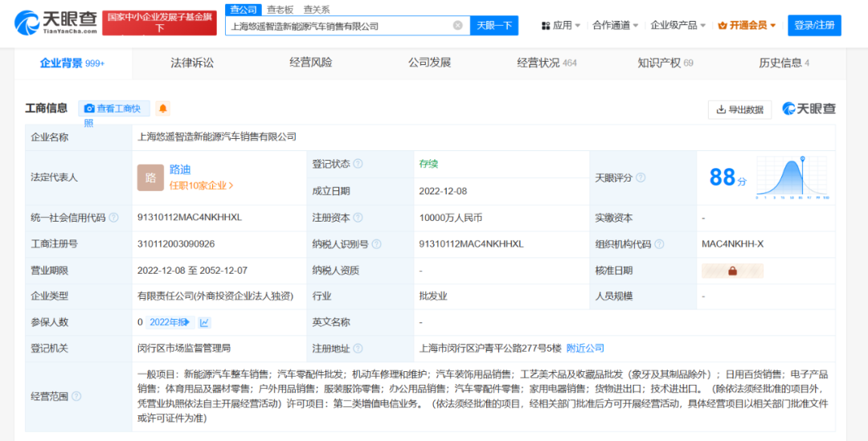Click the company name search input field
Viewport: 868px width, 441px height.
click(x=338, y=26)
